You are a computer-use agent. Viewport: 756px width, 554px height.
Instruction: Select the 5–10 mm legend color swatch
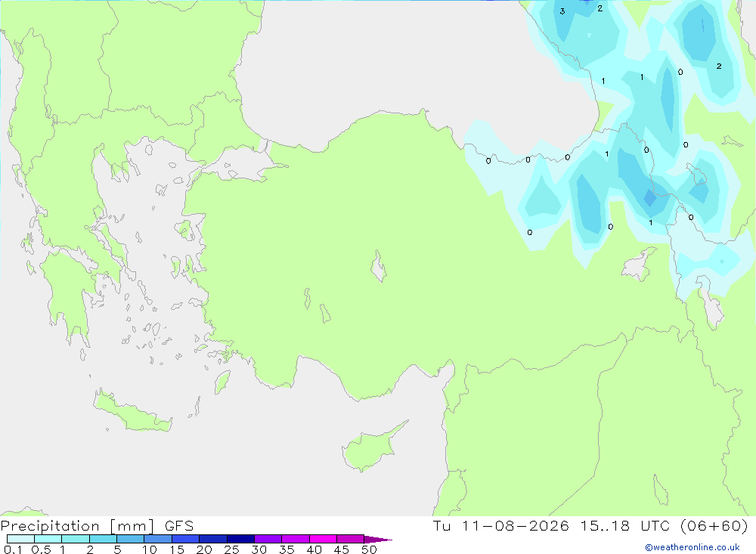click(131, 539)
